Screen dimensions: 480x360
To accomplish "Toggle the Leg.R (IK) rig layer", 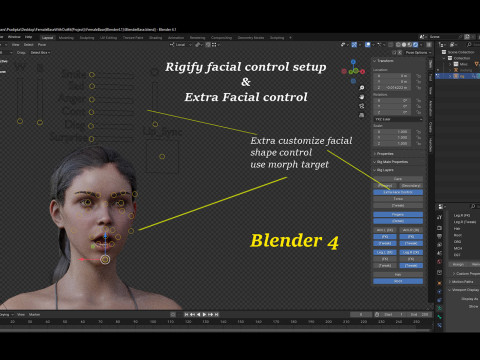I will pos(411,253).
